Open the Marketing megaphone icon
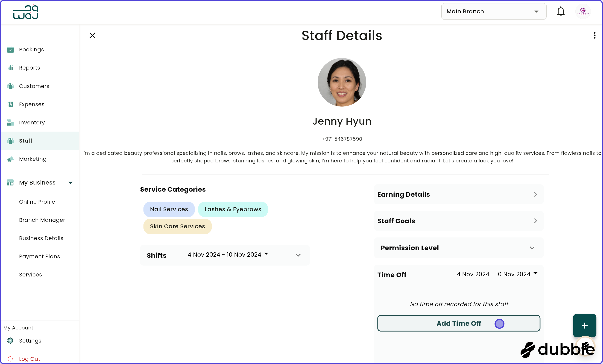This screenshot has width=603, height=364. click(10, 159)
